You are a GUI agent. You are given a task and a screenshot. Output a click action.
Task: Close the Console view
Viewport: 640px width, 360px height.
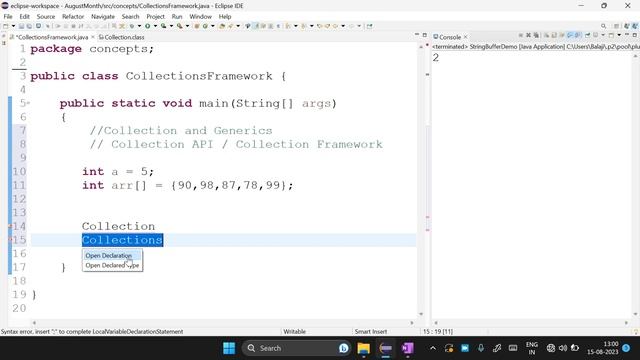coord(465,37)
